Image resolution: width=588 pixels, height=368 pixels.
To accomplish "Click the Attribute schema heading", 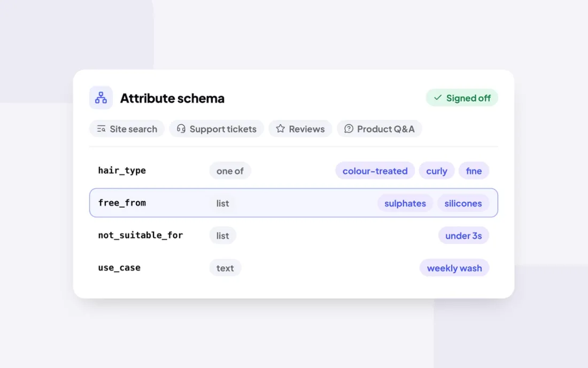I will coord(172,98).
